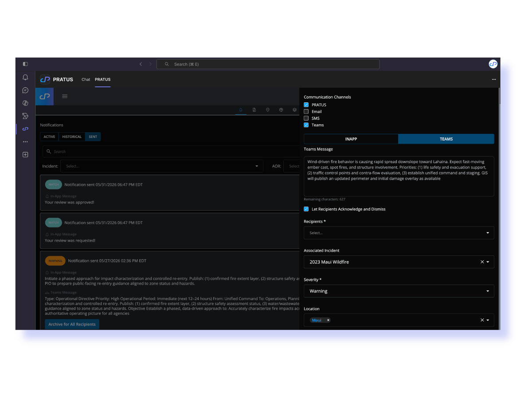Viewport: 532px width, 399px height.
Task: Click "Your review was requested!" message
Action: click(70, 241)
